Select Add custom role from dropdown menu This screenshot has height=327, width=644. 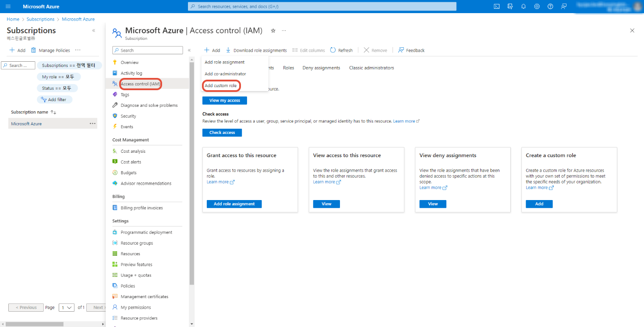[221, 86]
